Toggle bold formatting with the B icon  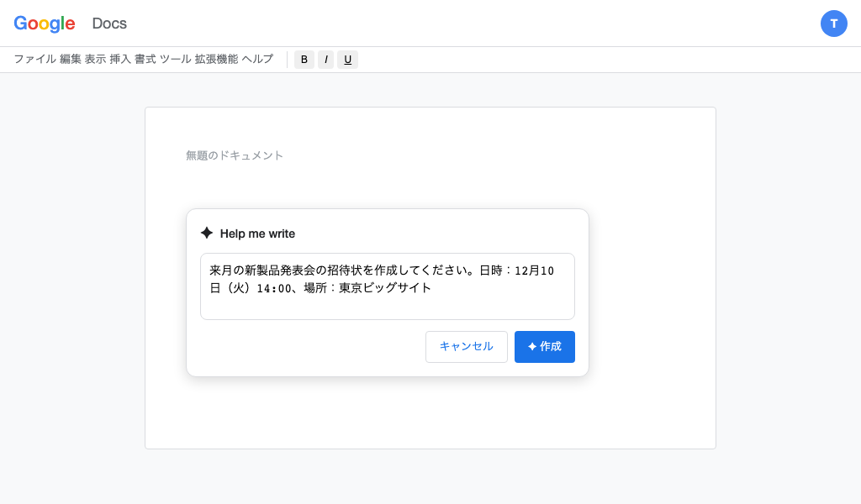tap(304, 59)
